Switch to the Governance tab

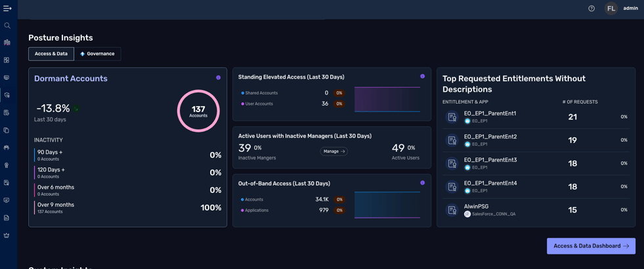point(97,54)
